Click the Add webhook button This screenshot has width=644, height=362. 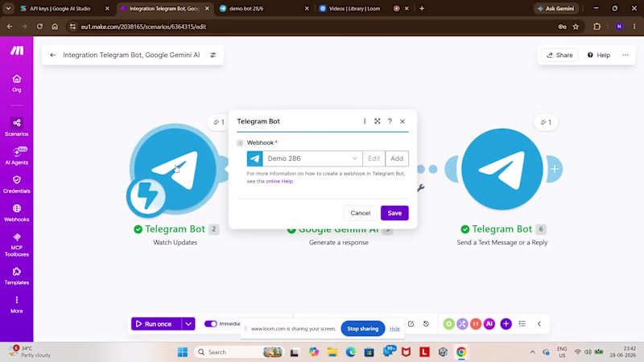pyautogui.click(x=397, y=158)
